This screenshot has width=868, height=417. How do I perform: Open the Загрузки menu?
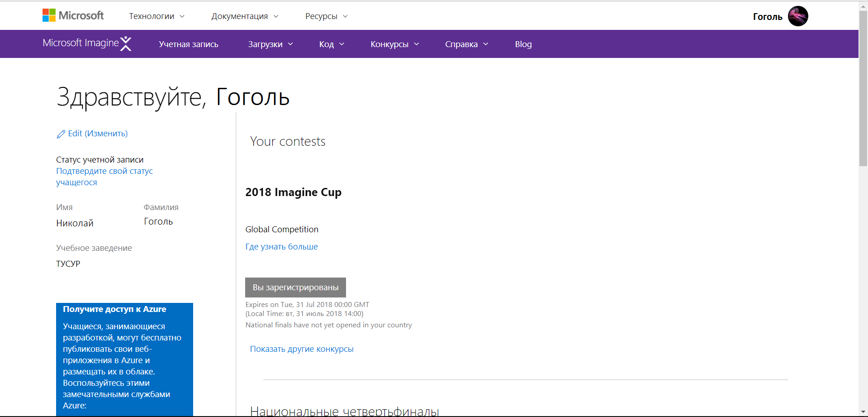(270, 44)
